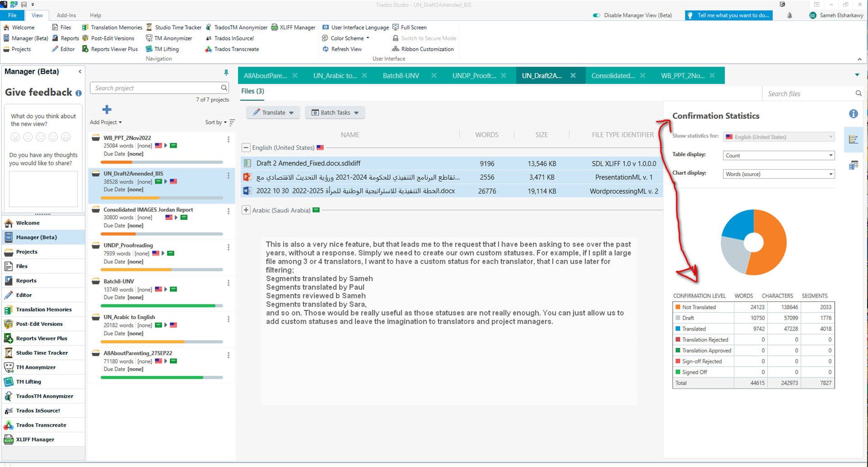Screen dimensions: 868x467
Task: Collapse the English (United States) file group
Action: 246,147
